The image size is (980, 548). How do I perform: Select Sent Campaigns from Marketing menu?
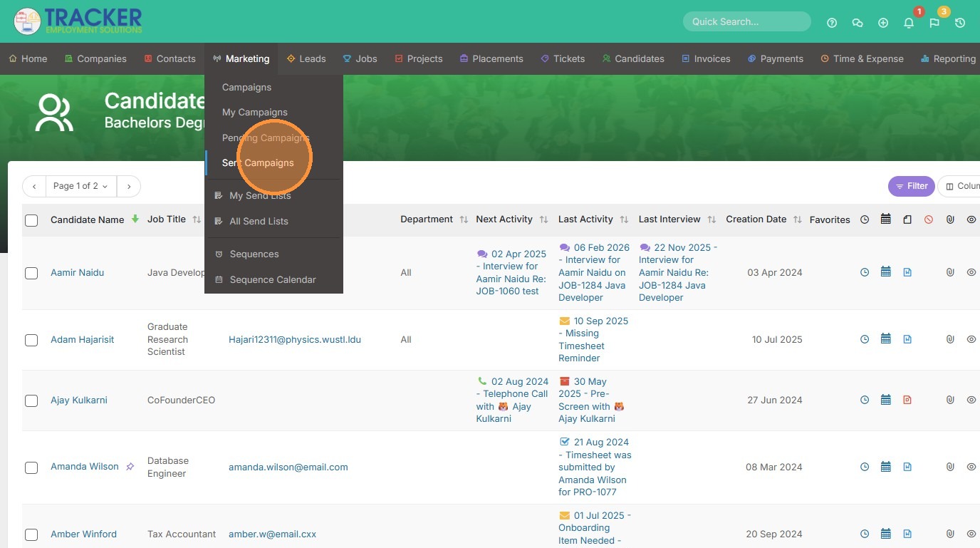tap(258, 162)
